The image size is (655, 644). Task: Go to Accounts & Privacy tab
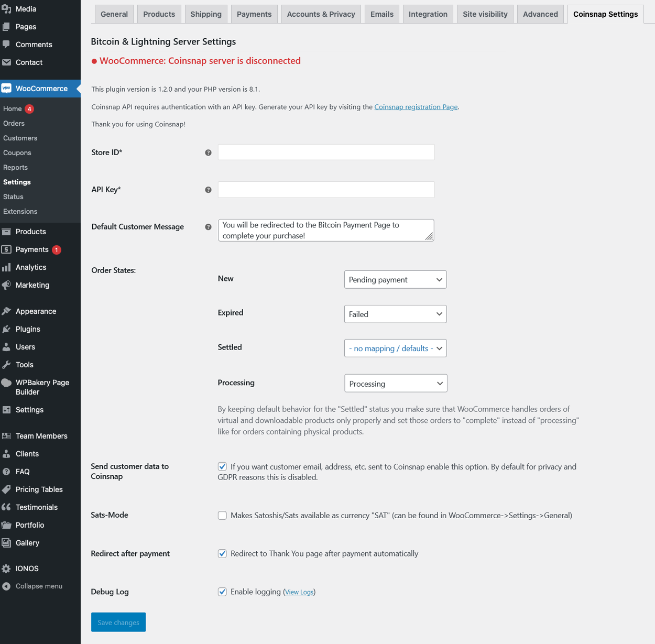(x=321, y=14)
